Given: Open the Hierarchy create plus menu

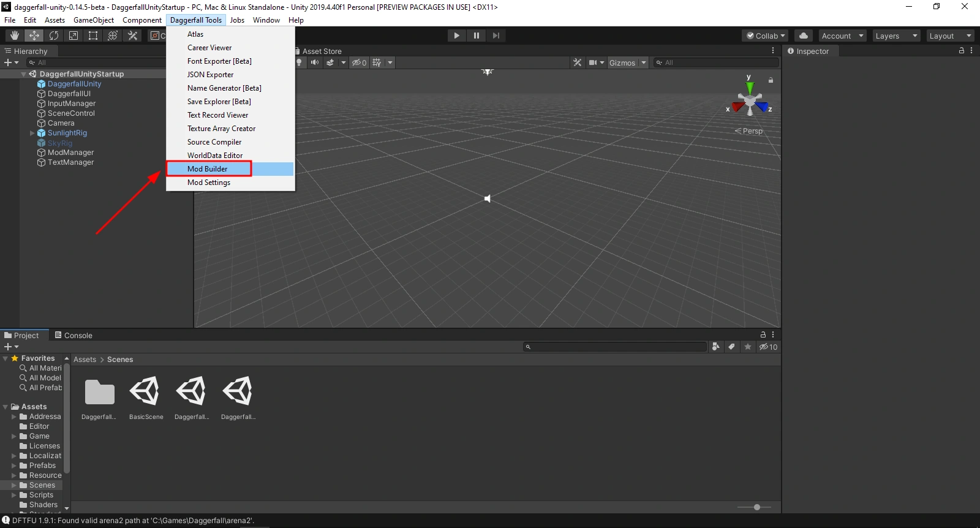Looking at the screenshot, I should pos(11,62).
